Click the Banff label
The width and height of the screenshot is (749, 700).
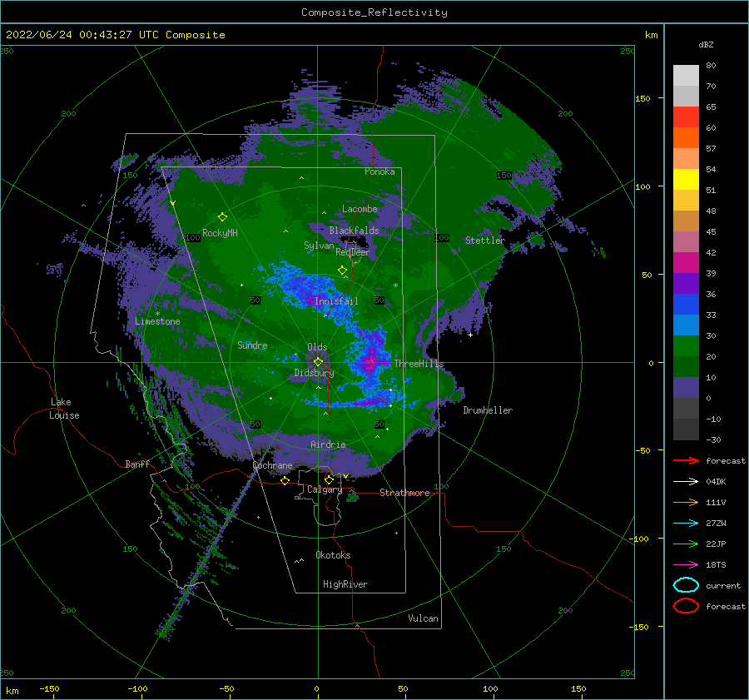tap(137, 464)
